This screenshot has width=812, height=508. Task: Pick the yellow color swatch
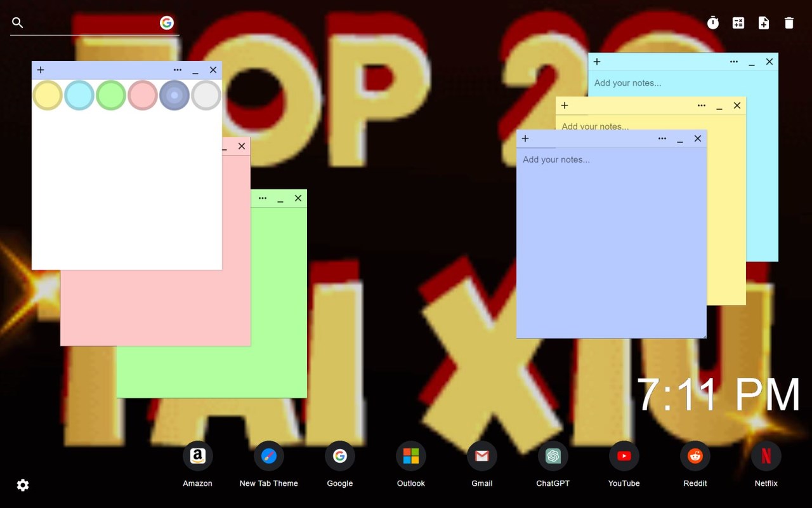[48, 95]
